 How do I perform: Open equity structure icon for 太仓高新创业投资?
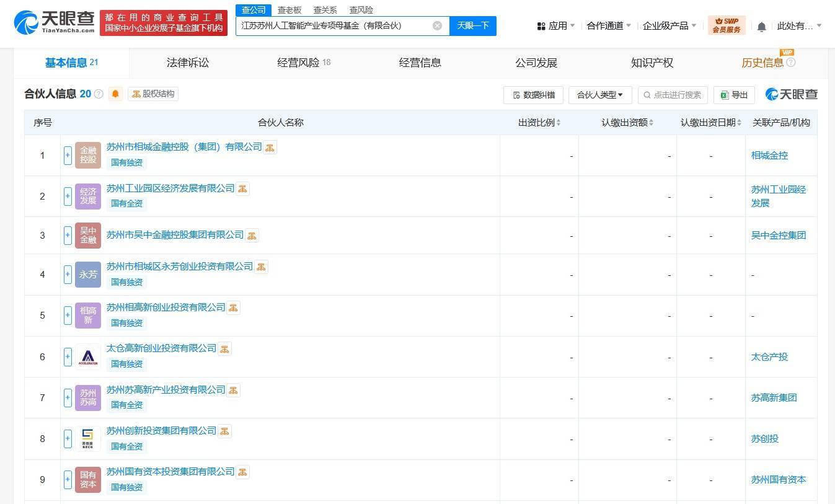[x=224, y=348]
